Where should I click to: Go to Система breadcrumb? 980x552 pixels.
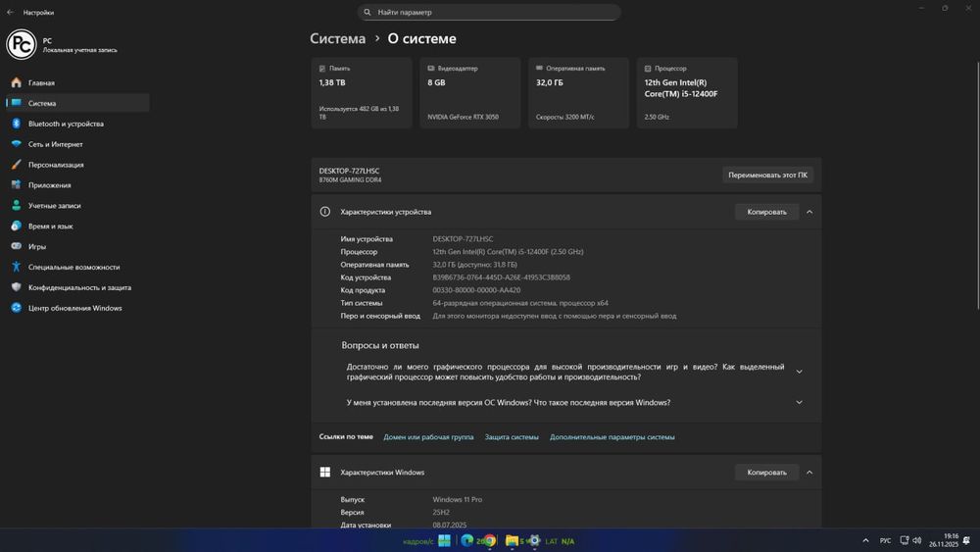click(337, 39)
